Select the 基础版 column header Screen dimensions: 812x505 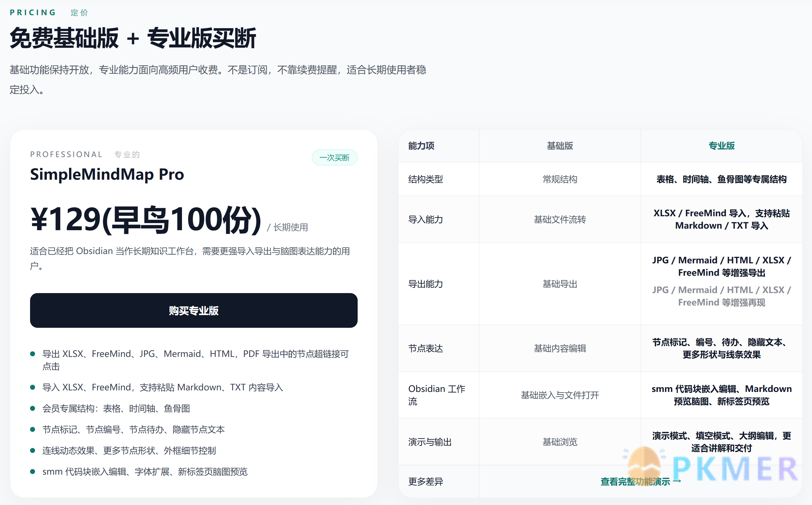[x=560, y=146]
